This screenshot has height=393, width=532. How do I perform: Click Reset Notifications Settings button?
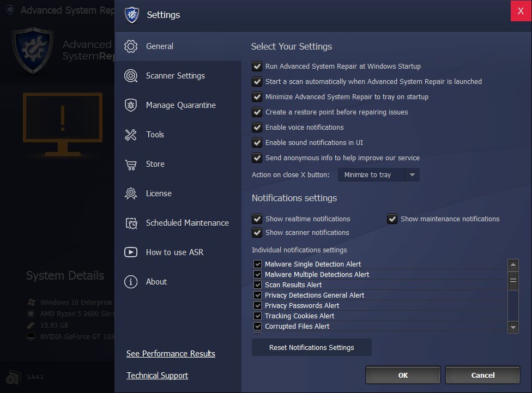click(311, 348)
